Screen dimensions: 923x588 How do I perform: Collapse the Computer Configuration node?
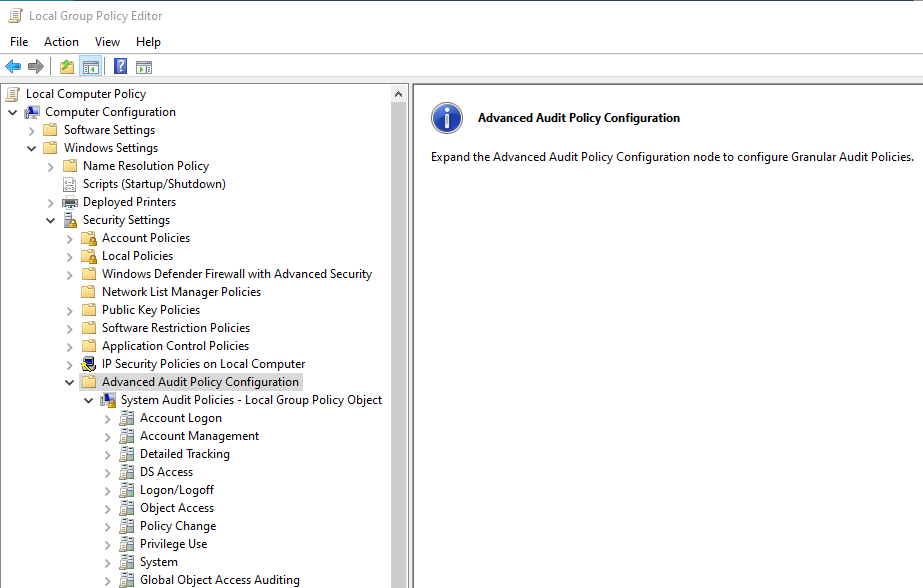click(x=12, y=112)
